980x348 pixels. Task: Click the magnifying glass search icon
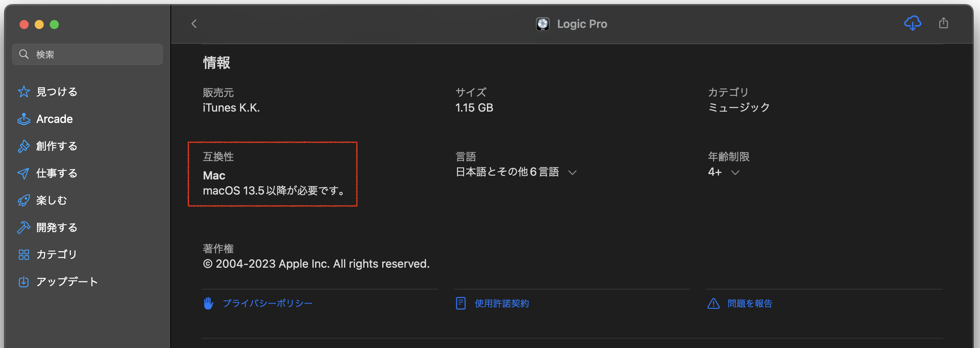click(x=24, y=54)
